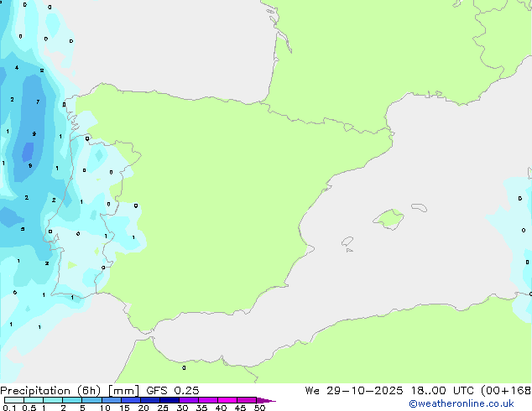Viewport: 532px width, 411px height.
Task: Click the purple over-50 arrow at legend end
Action: (266, 400)
